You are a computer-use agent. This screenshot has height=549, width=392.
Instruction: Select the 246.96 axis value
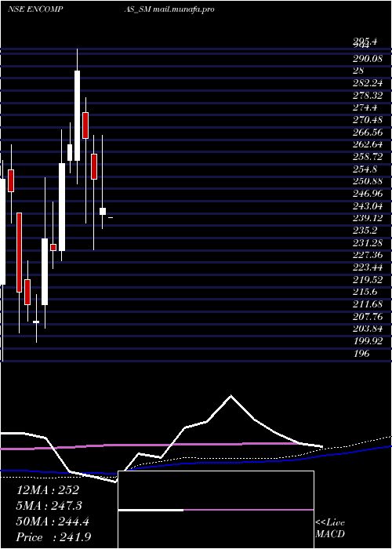pos(368,194)
